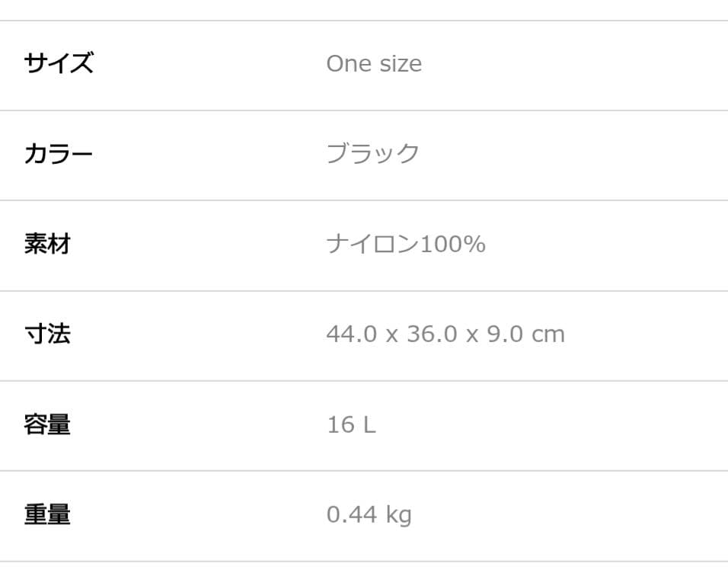Click the cm unit in dimensions row

(548, 335)
